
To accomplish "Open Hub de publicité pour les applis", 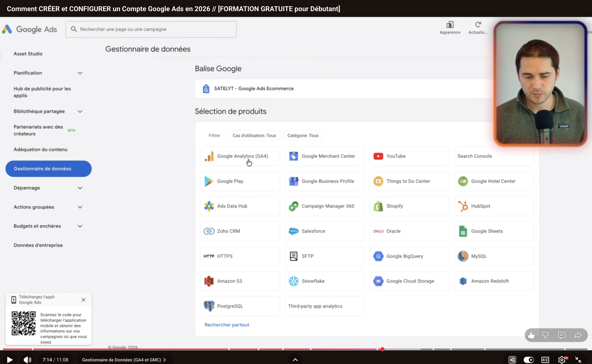I will pos(42,92).
